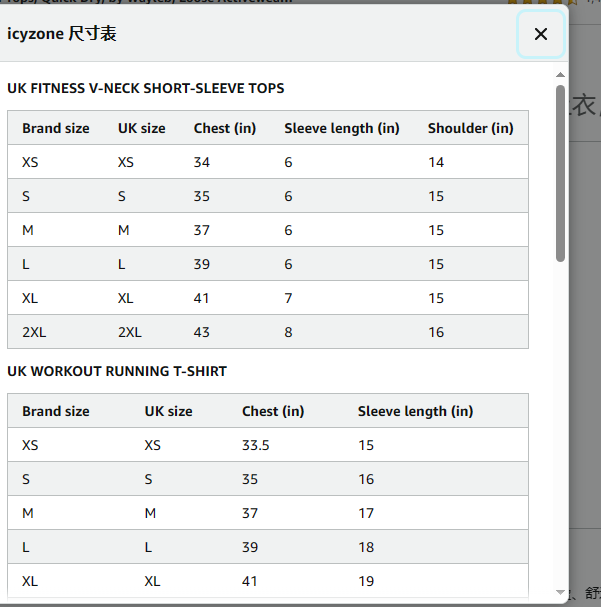Click sleeve length 16 in running T-shirt table
601x607 pixels.
pos(366,479)
